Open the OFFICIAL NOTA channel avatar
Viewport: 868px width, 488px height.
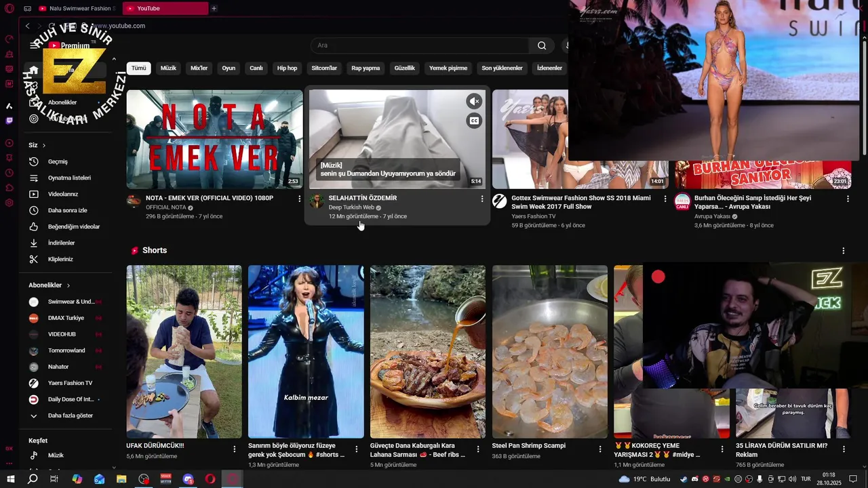click(134, 201)
